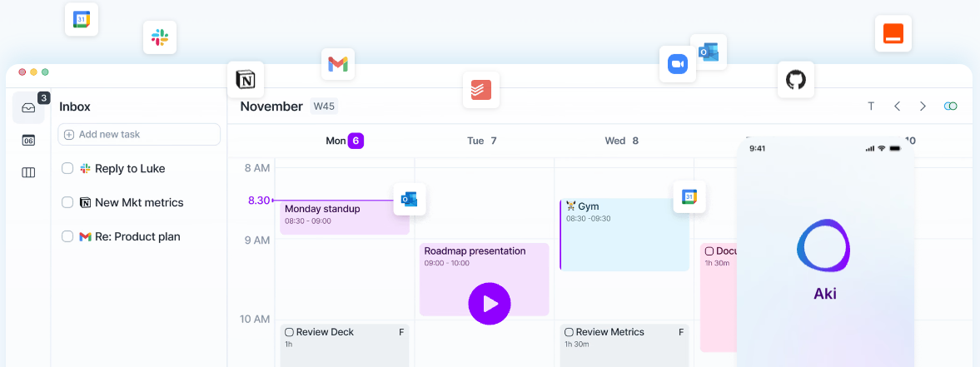Click the November month title

pos(271,107)
